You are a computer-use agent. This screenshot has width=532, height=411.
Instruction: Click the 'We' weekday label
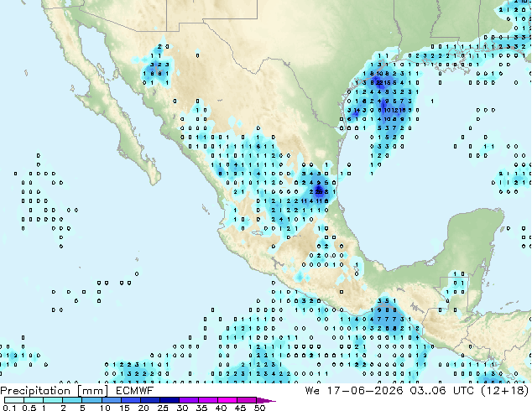coord(312,390)
